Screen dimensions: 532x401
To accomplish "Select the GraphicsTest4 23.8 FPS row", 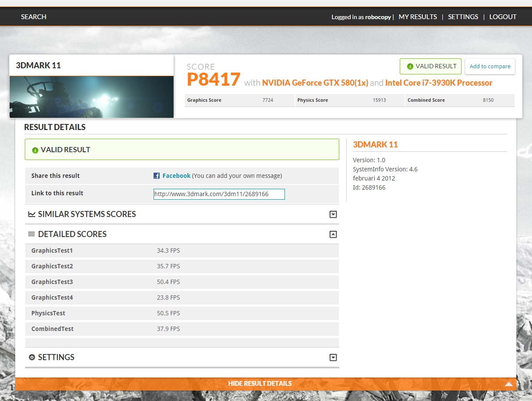I will [182, 297].
